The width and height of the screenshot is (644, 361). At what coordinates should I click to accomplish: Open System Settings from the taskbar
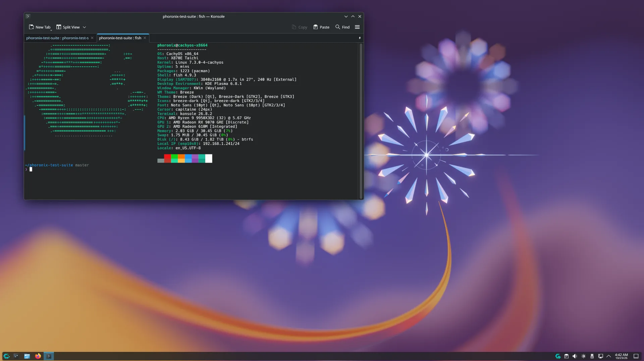tap(16, 356)
